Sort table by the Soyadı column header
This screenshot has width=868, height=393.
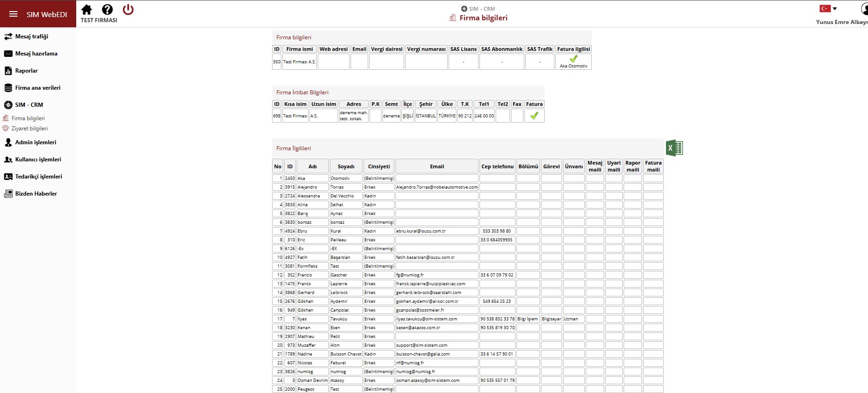tap(346, 166)
